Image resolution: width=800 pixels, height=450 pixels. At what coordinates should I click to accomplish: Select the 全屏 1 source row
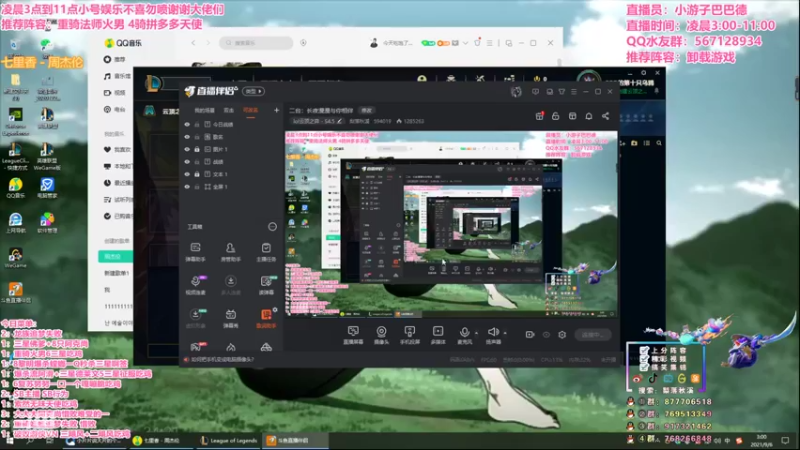tap(231, 187)
